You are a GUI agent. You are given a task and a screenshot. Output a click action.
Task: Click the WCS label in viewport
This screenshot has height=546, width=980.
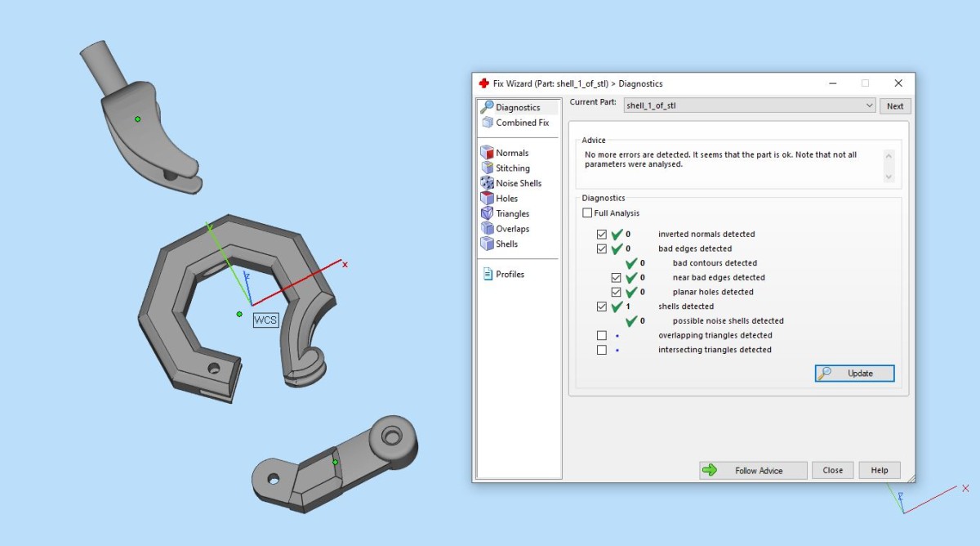265,320
